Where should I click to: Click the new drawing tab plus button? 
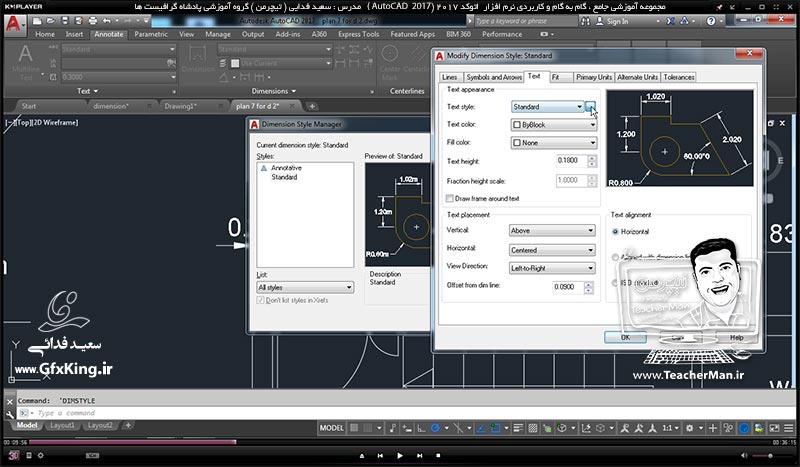point(312,106)
